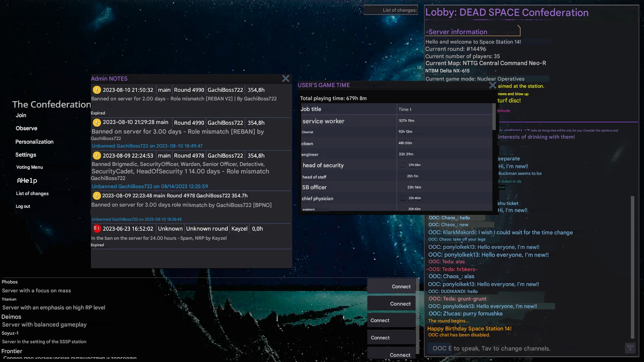Click red alert icon on 2023-06-23 note
This screenshot has width=644, height=362.
tap(97, 228)
